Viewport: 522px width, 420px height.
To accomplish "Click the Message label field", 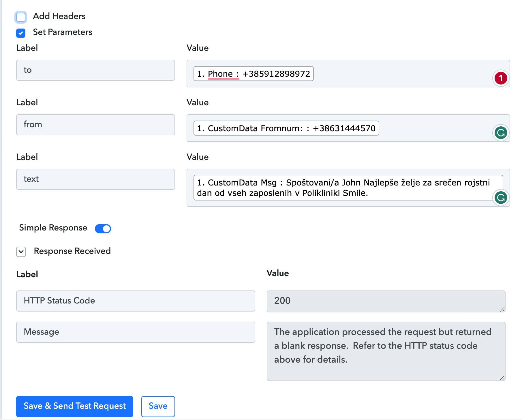I will pyautogui.click(x=136, y=332).
